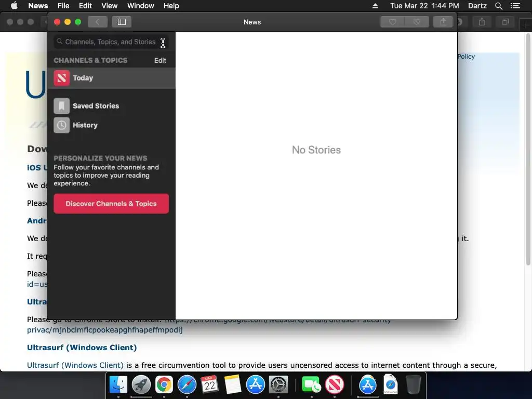Click Ultrasurf (Windows Client) heading link
This screenshot has width=532, height=399.
[82, 348]
